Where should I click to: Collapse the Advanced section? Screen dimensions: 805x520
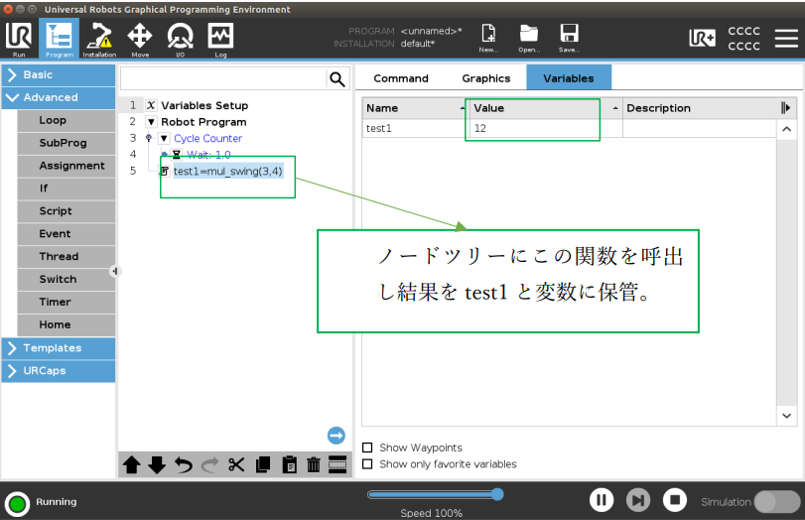(59, 98)
